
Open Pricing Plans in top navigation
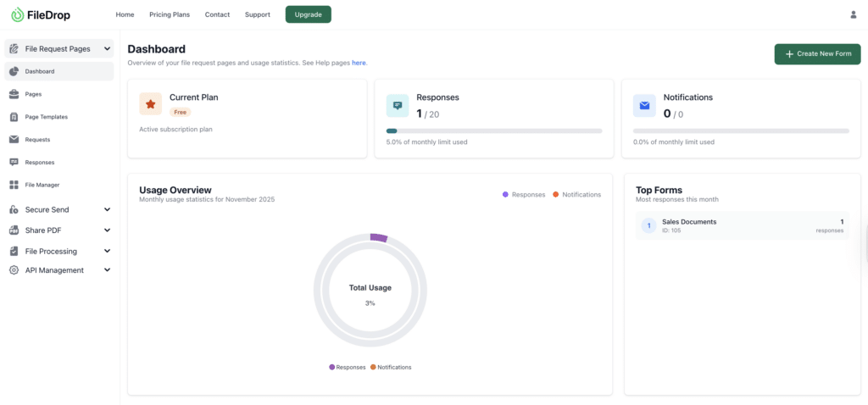tap(170, 14)
